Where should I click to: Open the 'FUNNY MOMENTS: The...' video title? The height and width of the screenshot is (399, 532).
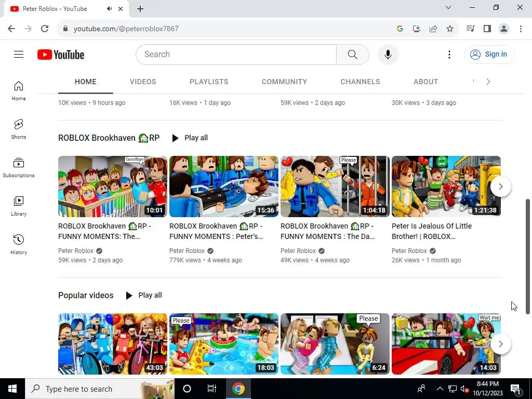click(x=105, y=231)
